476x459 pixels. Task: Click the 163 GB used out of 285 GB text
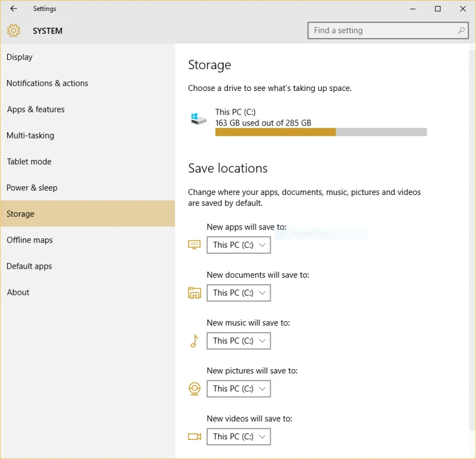[x=263, y=123]
